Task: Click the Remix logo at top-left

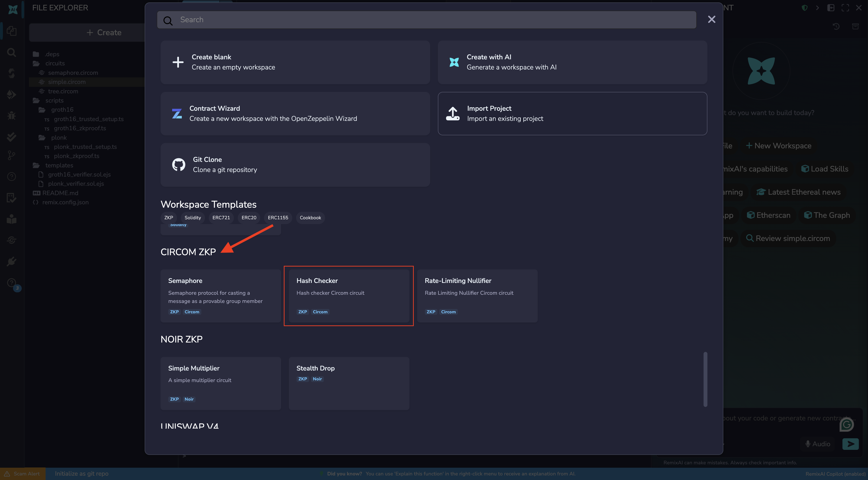Action: coord(13,9)
